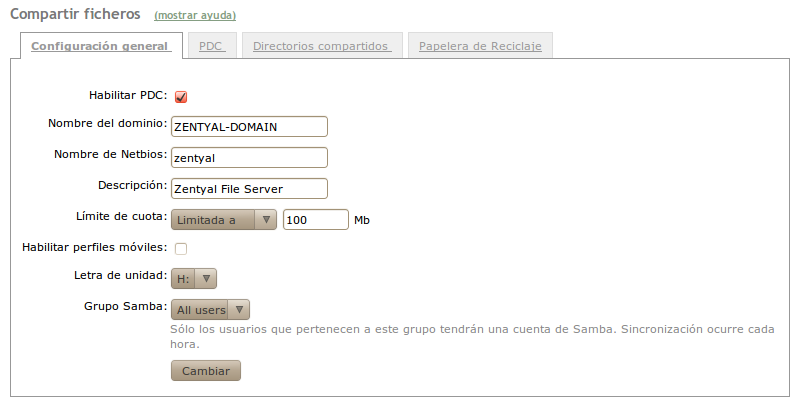The image size is (806, 407).
Task: Click the Compartir ficheros page heading
Action: pyautogui.click(x=75, y=15)
